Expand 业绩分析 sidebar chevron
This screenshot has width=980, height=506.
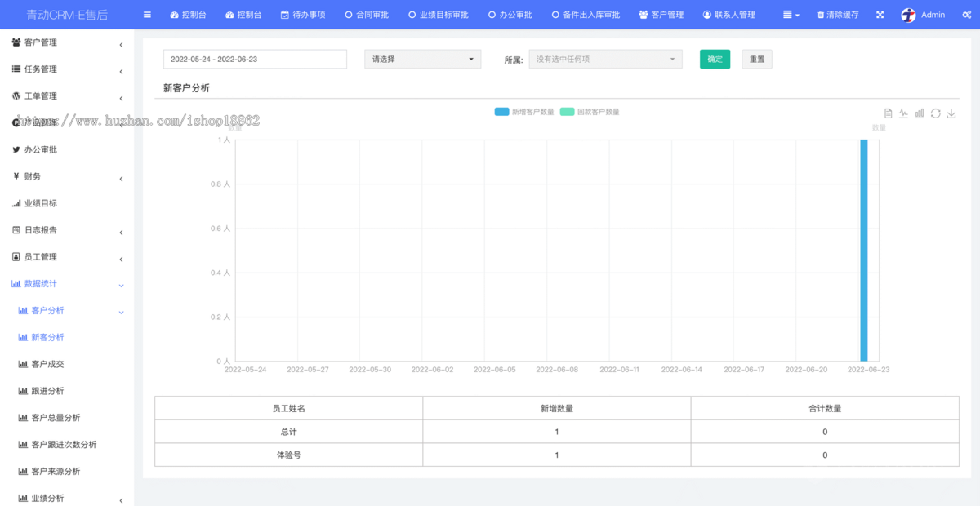pyautogui.click(x=121, y=500)
